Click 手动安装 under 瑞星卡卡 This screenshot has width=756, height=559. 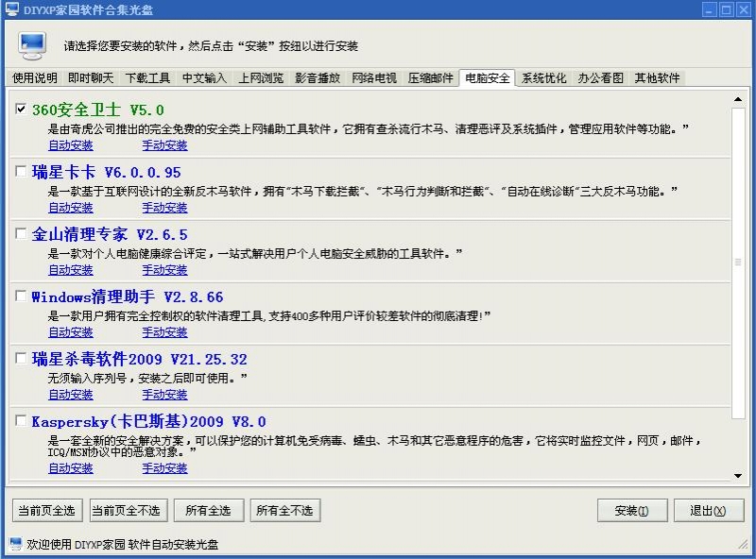coord(164,208)
